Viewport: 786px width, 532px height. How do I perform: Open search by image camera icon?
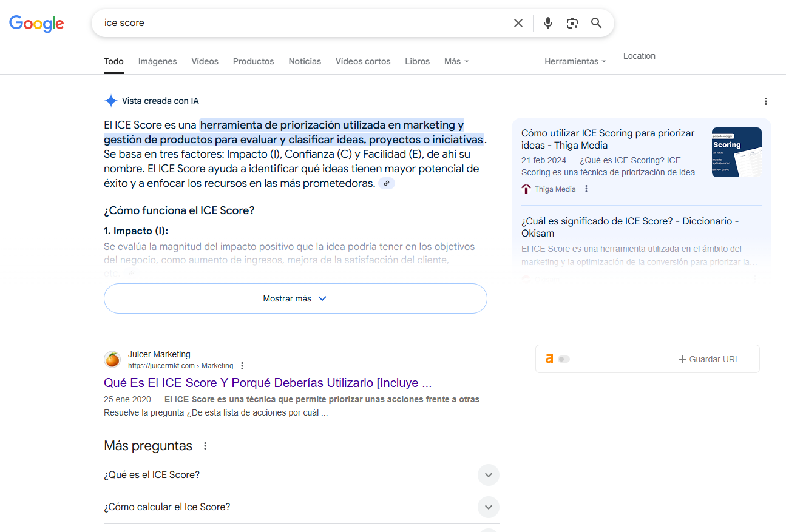pos(572,23)
